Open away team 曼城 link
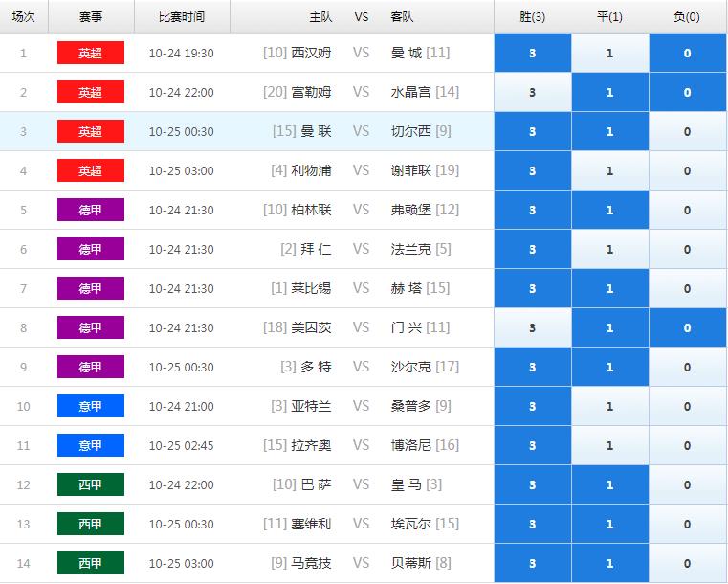The height and width of the screenshot is (584, 728). [407, 53]
